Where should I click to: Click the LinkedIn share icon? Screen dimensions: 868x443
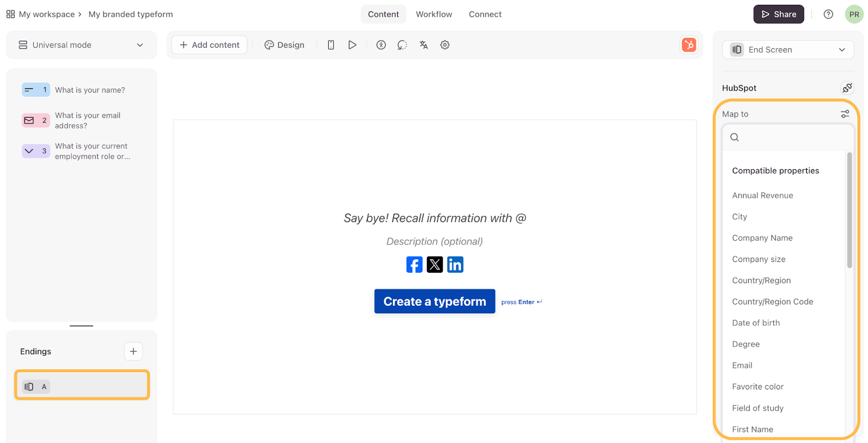pos(455,265)
